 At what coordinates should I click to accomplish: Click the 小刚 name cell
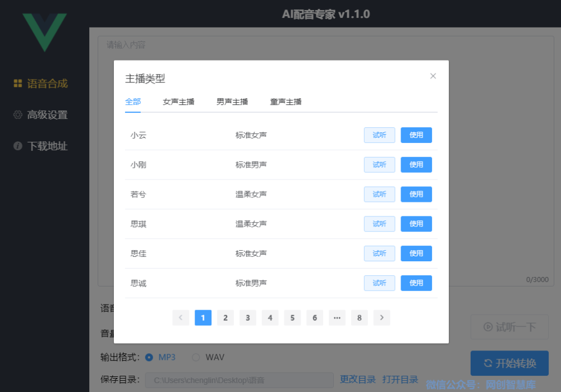pyautogui.click(x=139, y=165)
